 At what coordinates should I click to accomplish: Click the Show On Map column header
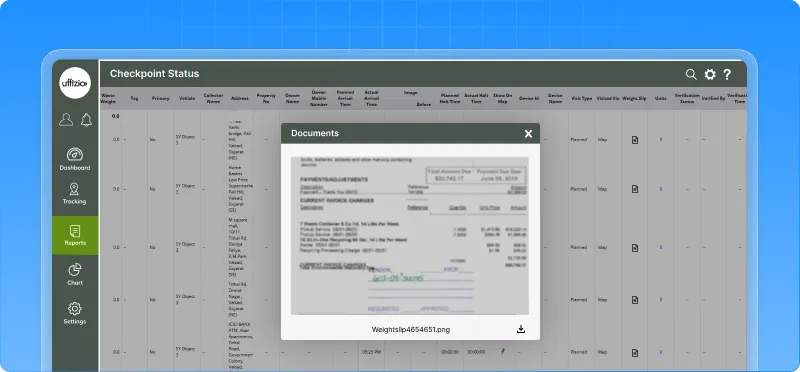503,98
